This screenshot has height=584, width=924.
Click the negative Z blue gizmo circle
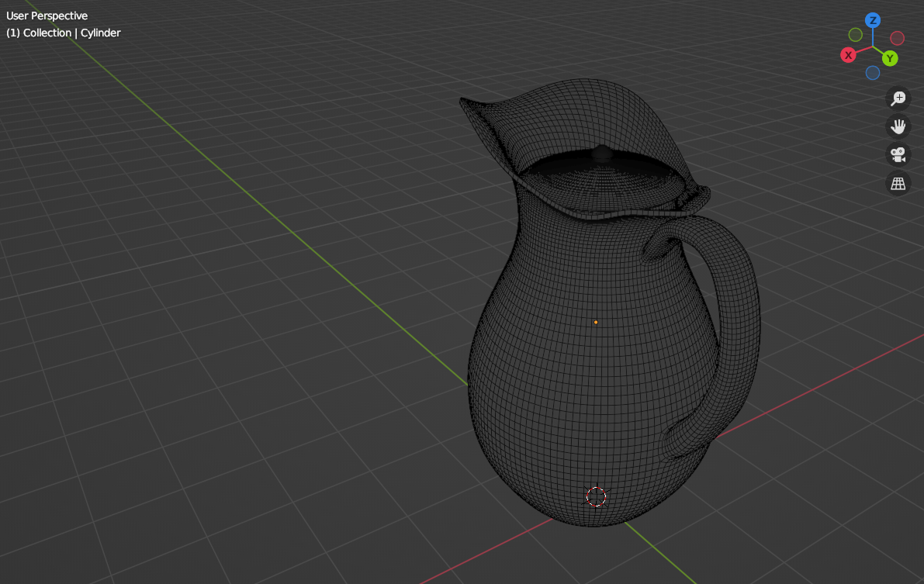tap(873, 72)
